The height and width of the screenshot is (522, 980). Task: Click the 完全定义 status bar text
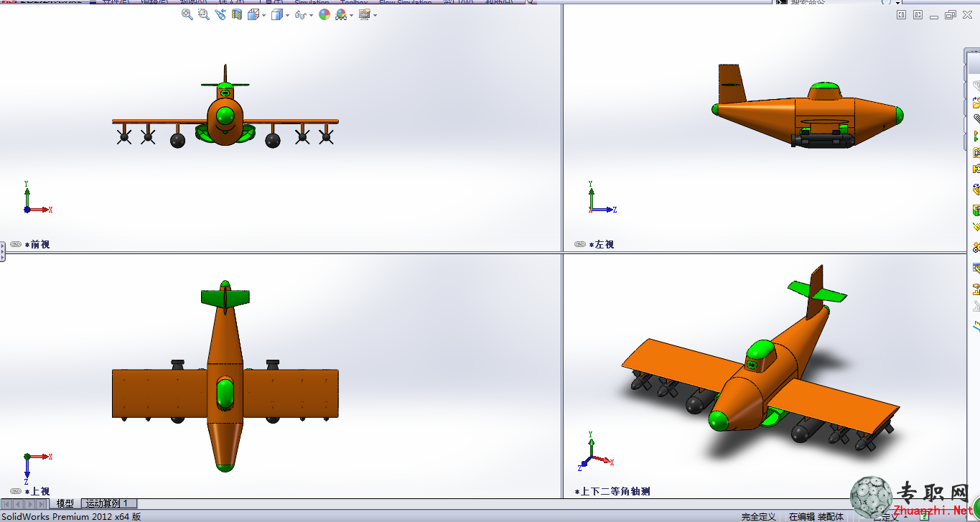759,516
